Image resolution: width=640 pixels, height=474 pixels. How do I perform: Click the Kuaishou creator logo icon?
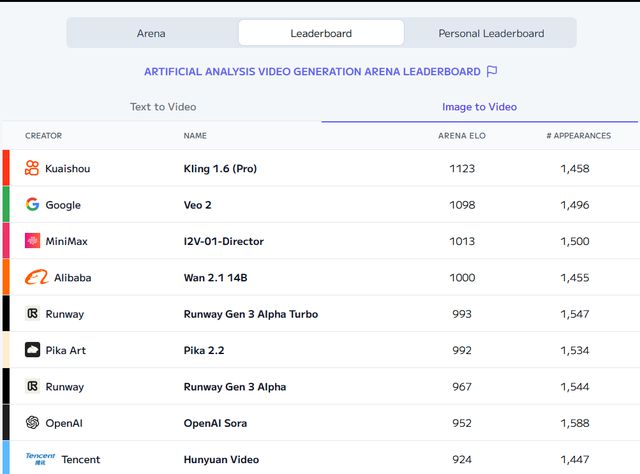[x=32, y=168]
